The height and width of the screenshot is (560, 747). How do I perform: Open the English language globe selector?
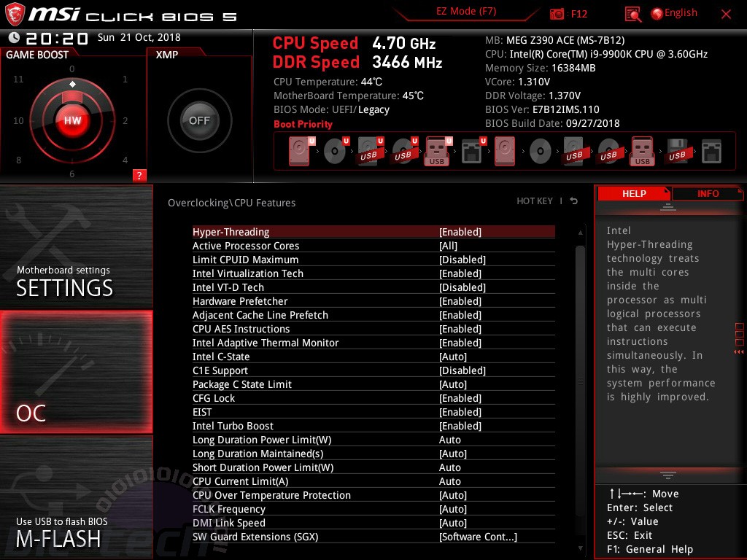(673, 13)
